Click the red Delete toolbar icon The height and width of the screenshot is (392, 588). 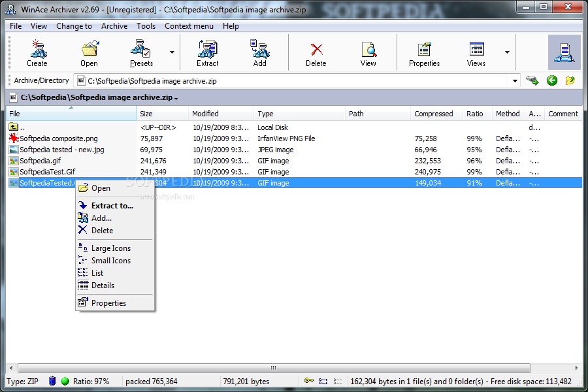316,52
